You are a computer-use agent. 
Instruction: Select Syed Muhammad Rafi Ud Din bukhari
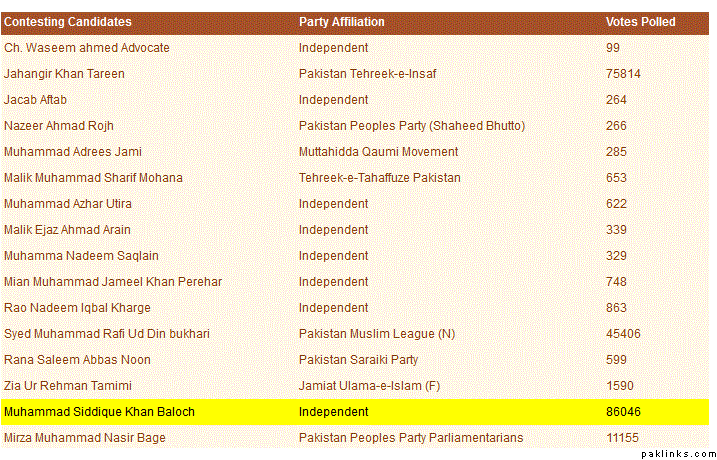tap(107, 334)
